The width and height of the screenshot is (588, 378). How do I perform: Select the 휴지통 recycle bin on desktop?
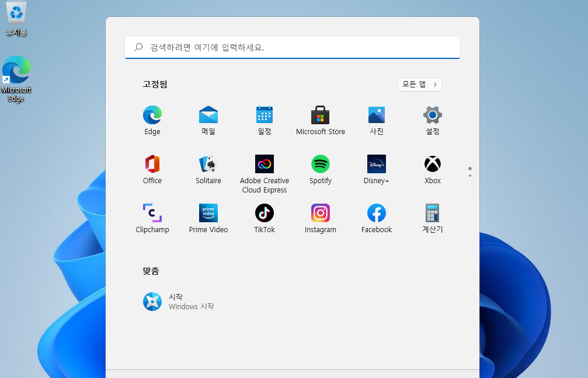tap(16, 19)
